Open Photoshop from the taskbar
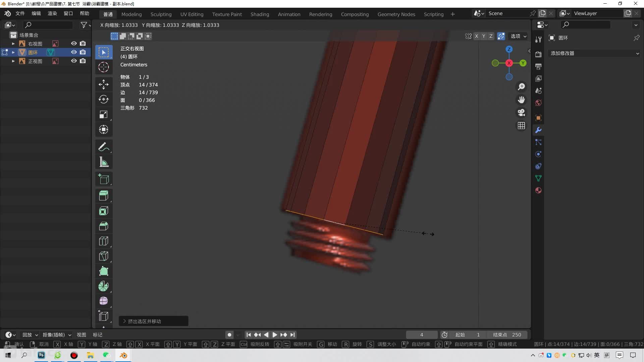This screenshot has width=644, height=362. coord(41,355)
